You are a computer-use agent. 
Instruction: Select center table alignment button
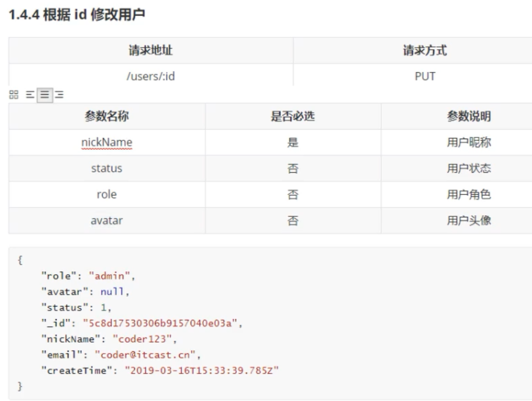tap(44, 95)
